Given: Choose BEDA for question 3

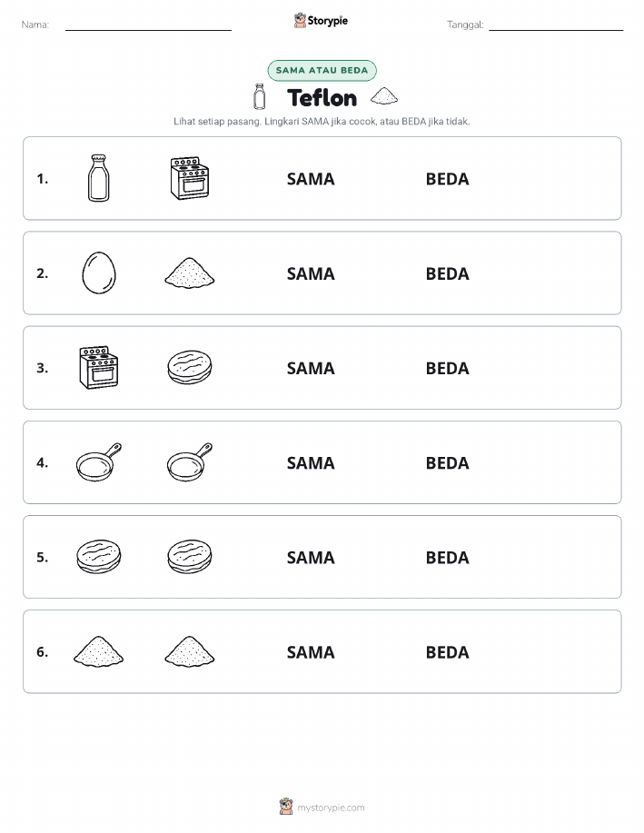Looking at the screenshot, I should [448, 368].
